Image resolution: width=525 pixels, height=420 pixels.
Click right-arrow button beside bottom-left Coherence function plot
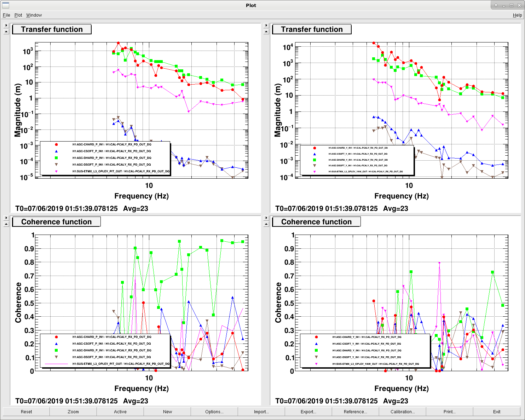6,218
